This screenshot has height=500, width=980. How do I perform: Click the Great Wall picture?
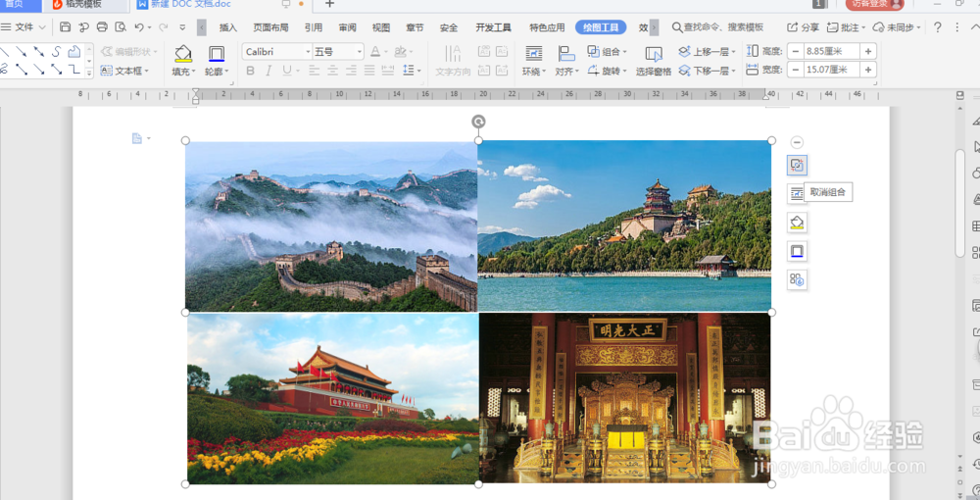331,226
